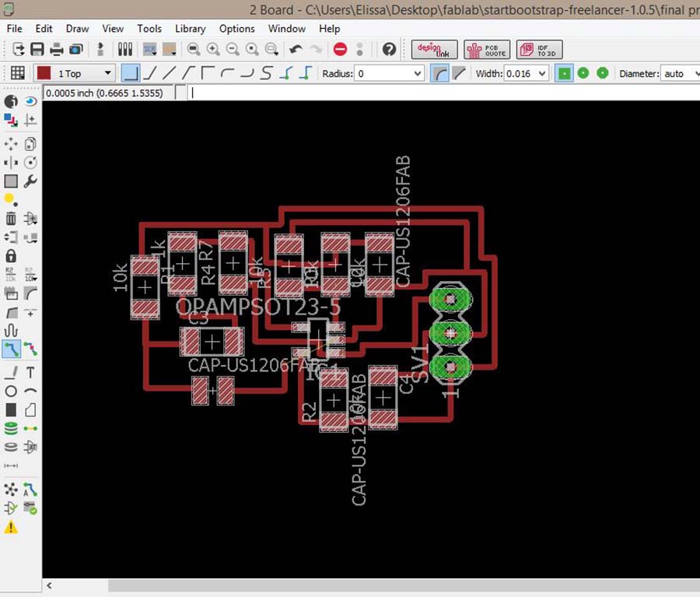
Task: Select the Delete trash can tool
Action: click(x=11, y=219)
